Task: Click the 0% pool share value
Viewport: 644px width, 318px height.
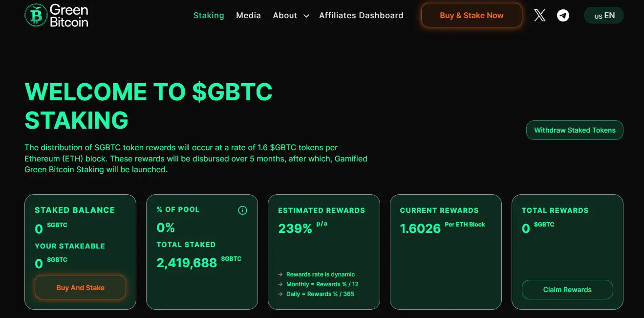Action: pyautogui.click(x=166, y=227)
